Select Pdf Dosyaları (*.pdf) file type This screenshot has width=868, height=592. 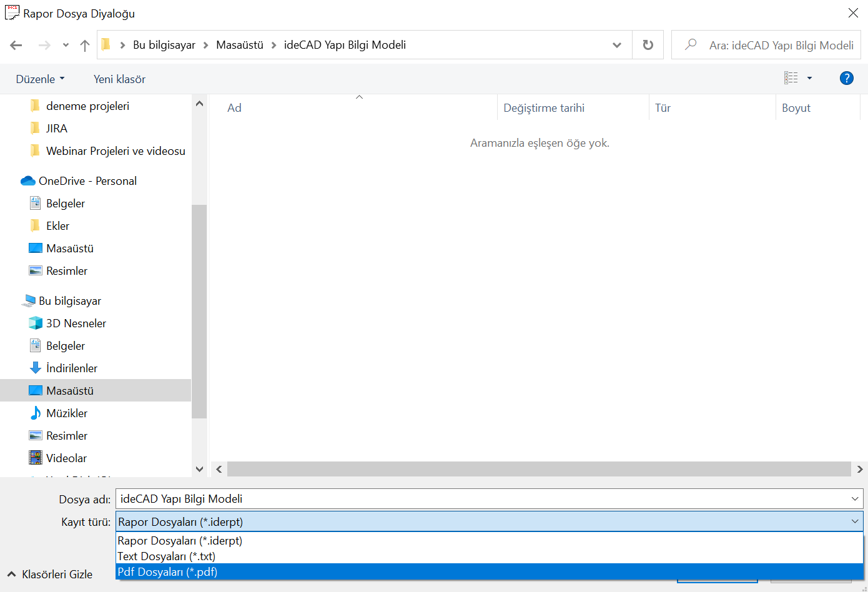[167, 572]
